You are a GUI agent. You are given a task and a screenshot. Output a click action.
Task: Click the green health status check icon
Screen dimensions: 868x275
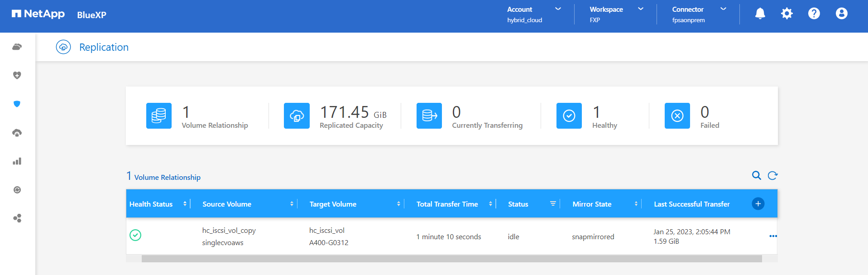(135, 235)
